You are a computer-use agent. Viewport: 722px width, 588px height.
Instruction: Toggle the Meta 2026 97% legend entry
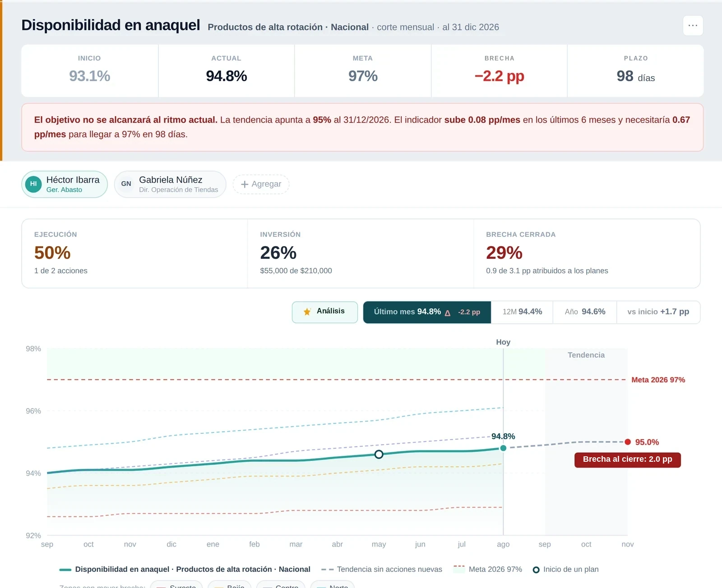tap(487, 570)
